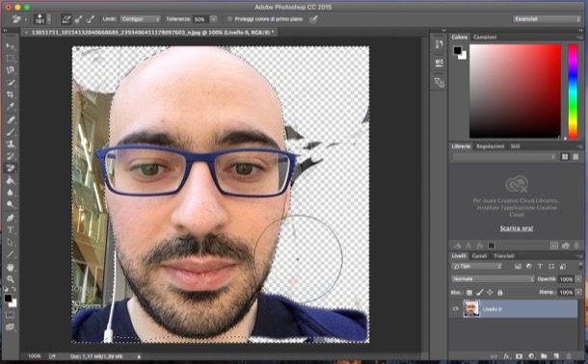Open the Opacità value arrow
The height and width of the screenshot is (364, 588).
click(578, 279)
